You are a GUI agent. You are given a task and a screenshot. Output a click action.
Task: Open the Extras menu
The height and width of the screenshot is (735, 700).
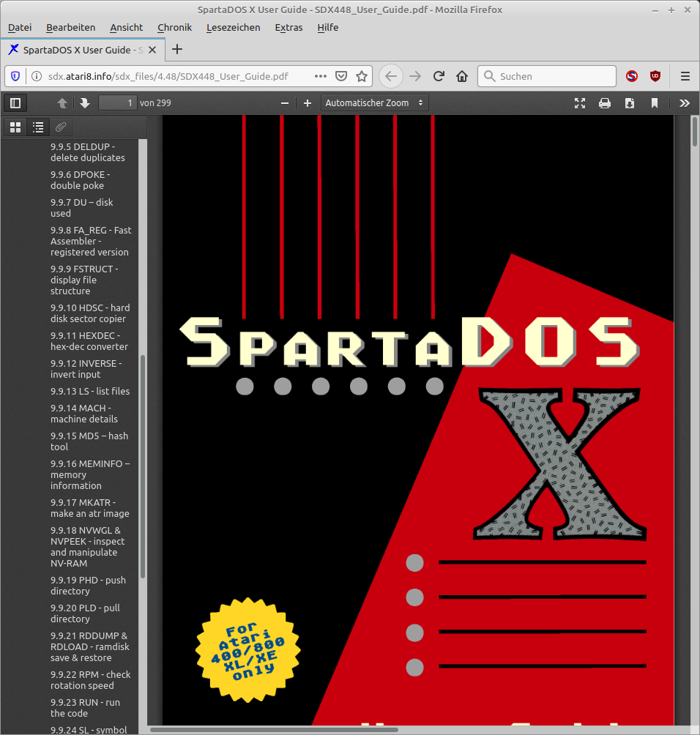coord(288,28)
